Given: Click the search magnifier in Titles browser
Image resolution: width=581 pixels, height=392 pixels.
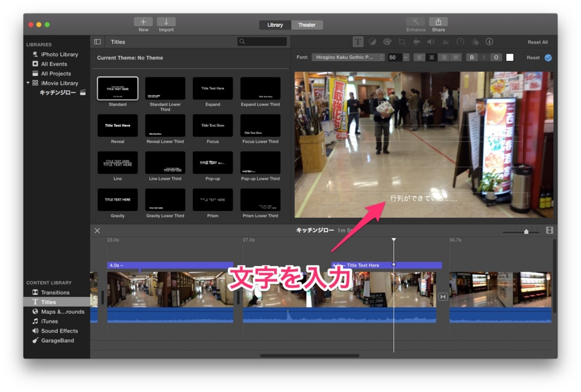Looking at the screenshot, I should click(x=242, y=41).
